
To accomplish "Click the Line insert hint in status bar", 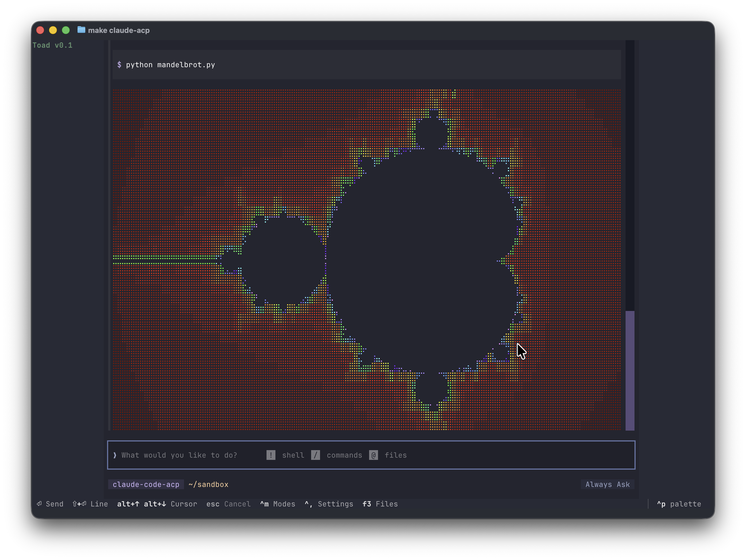I will click(x=90, y=504).
